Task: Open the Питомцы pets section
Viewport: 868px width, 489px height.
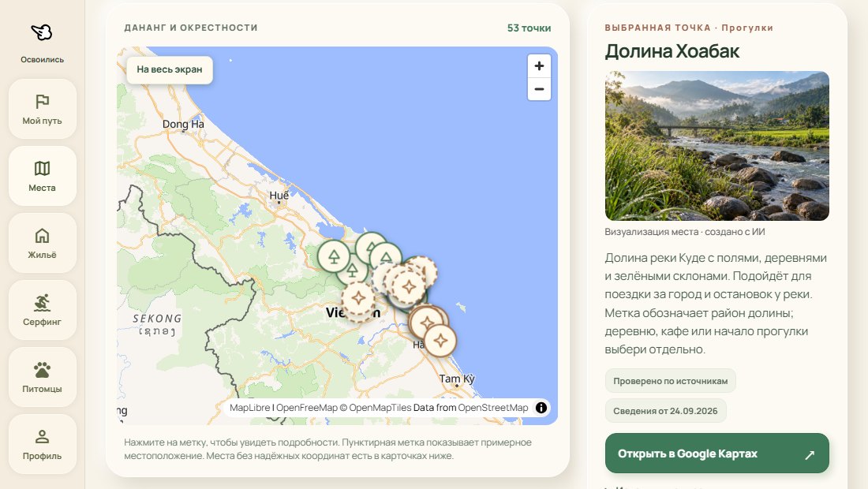Action: [42, 377]
